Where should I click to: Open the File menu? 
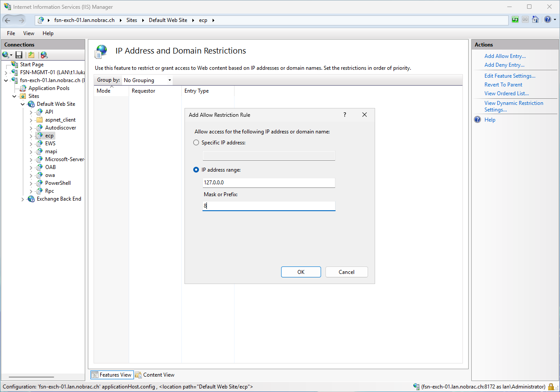tap(11, 33)
